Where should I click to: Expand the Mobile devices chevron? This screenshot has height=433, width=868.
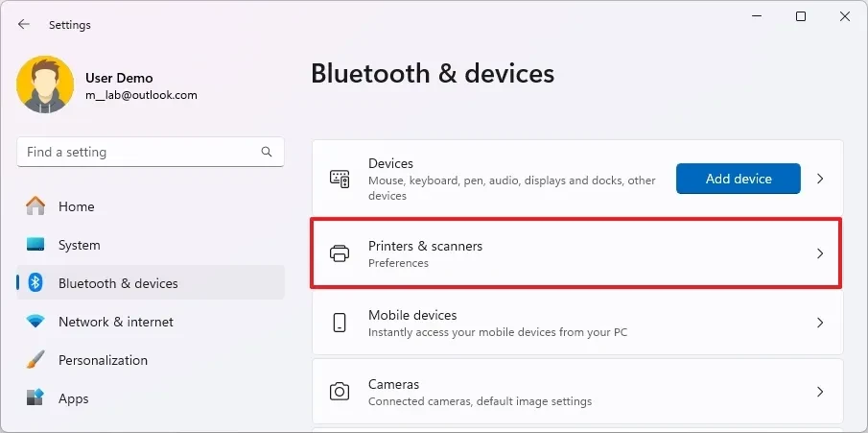click(820, 323)
